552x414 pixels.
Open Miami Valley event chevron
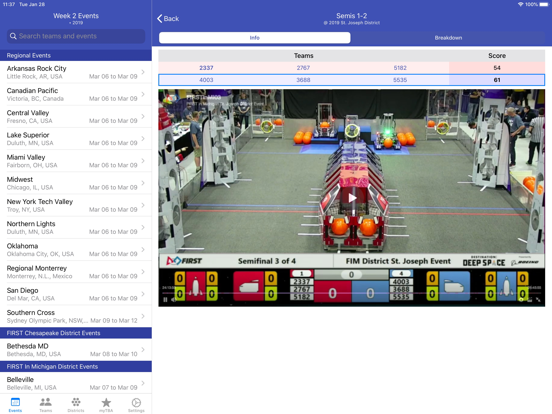pos(143,161)
